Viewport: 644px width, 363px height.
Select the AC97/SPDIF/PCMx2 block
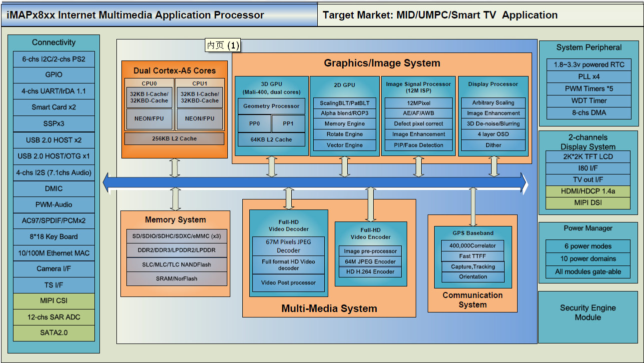point(53,220)
